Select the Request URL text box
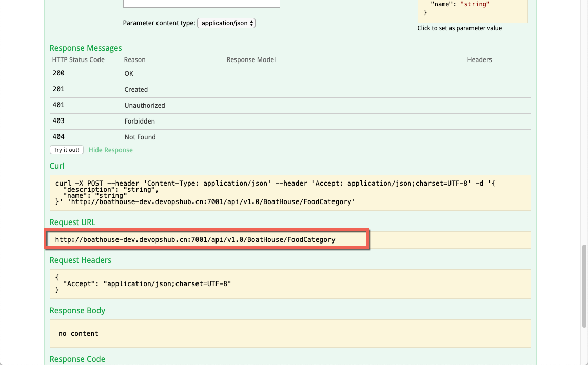This screenshot has height=365, width=588. pyautogui.click(x=290, y=240)
